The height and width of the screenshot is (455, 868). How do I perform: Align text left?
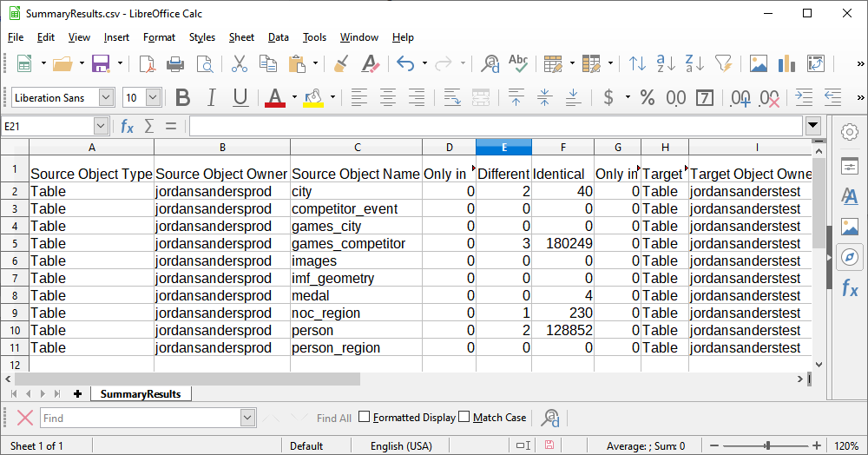click(359, 98)
